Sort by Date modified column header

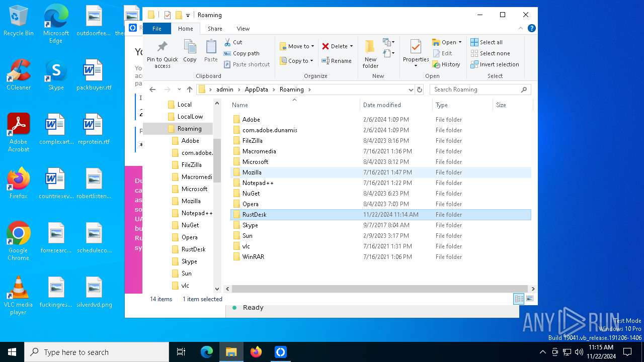click(396, 105)
